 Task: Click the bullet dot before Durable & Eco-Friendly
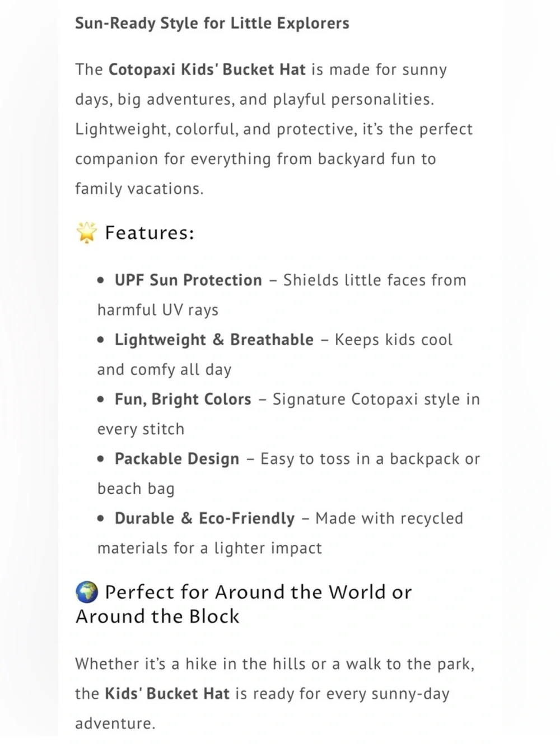101,518
